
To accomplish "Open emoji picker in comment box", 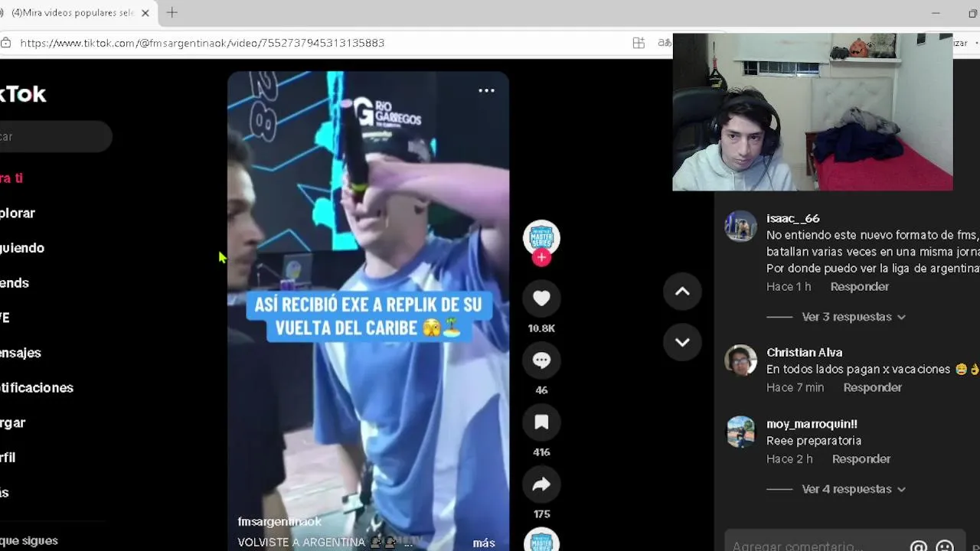I will click(x=945, y=546).
